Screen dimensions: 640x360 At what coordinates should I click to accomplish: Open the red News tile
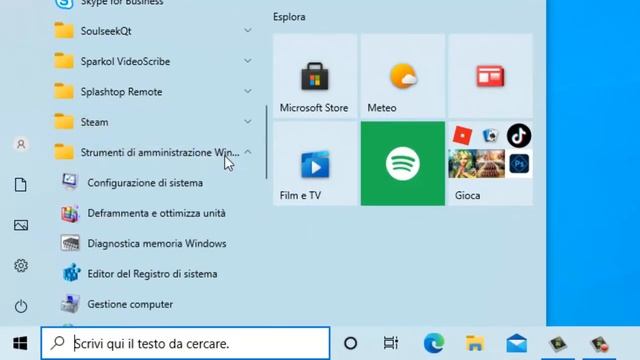490,76
